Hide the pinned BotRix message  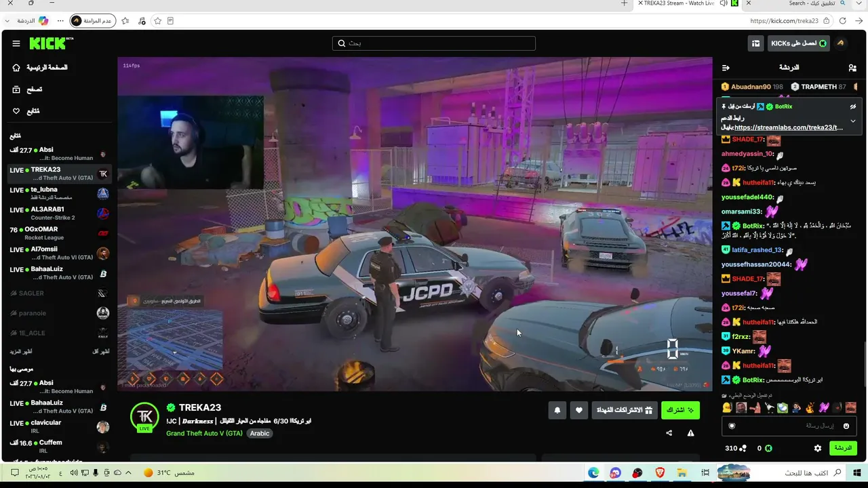click(853, 106)
